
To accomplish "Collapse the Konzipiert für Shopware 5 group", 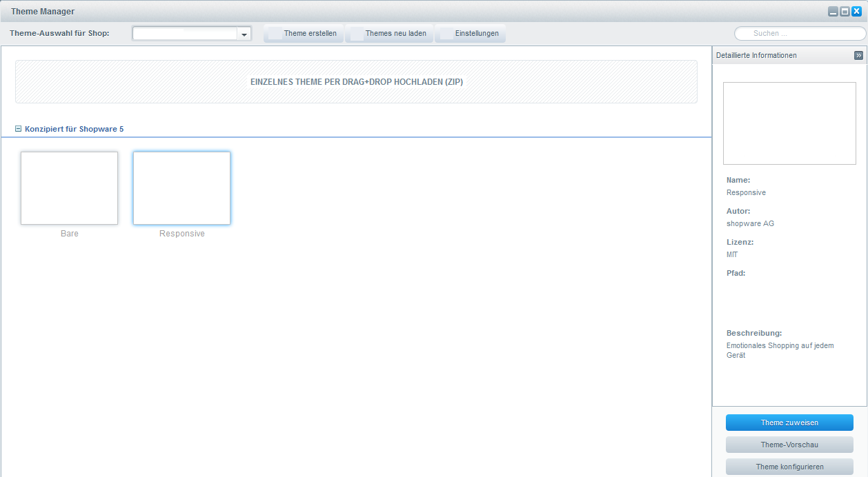I will 19,129.
